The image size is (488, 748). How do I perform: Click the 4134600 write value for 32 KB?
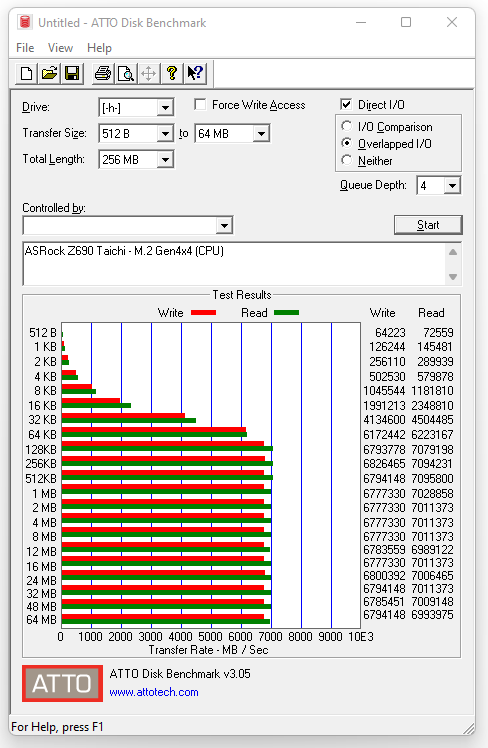tap(384, 420)
